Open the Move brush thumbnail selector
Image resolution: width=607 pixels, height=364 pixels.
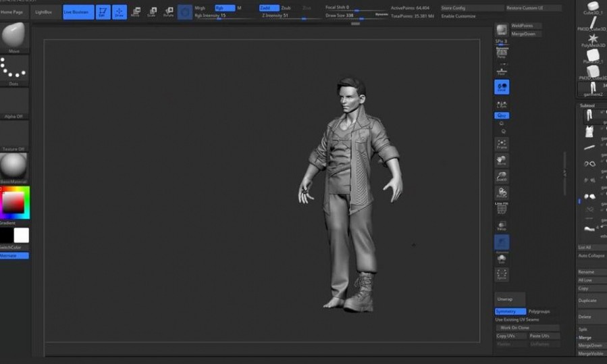pos(14,37)
